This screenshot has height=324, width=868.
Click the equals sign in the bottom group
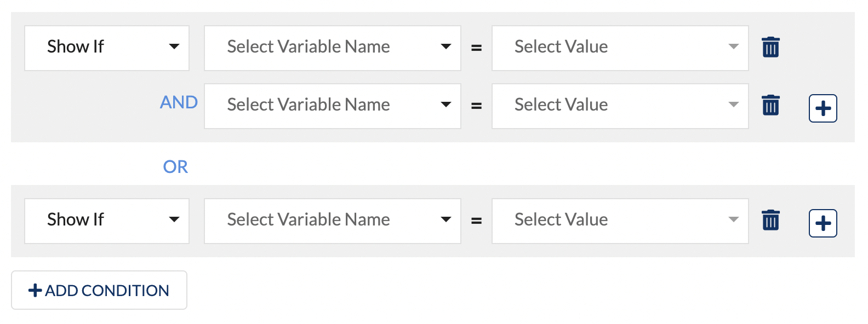(x=477, y=221)
